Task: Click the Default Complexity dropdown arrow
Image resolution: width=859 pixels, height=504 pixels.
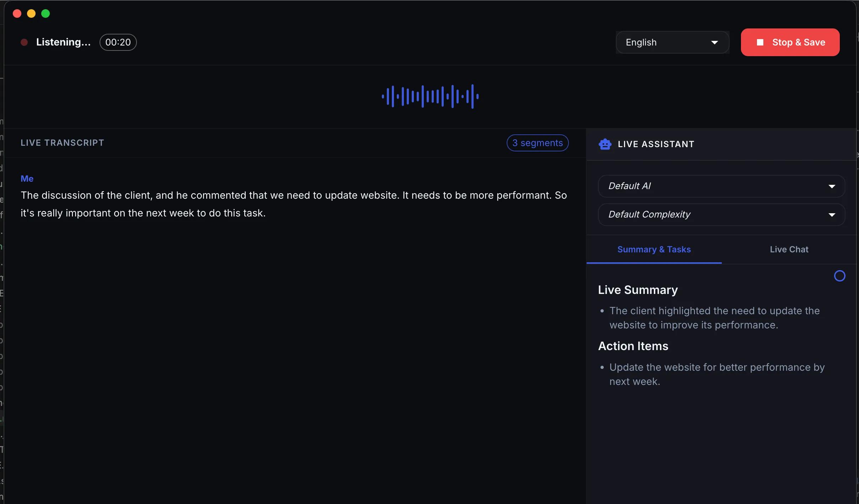Action: point(832,215)
